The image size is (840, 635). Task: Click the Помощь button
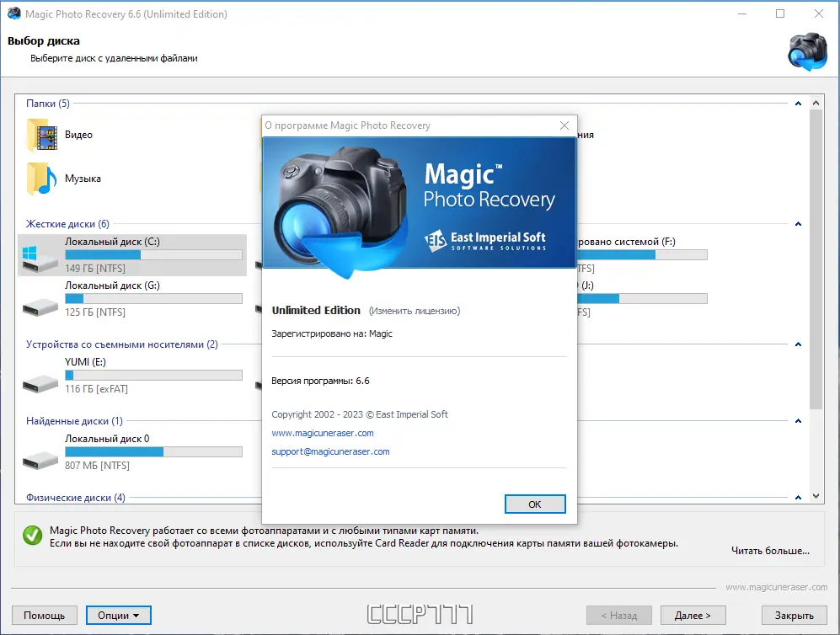tap(45, 615)
